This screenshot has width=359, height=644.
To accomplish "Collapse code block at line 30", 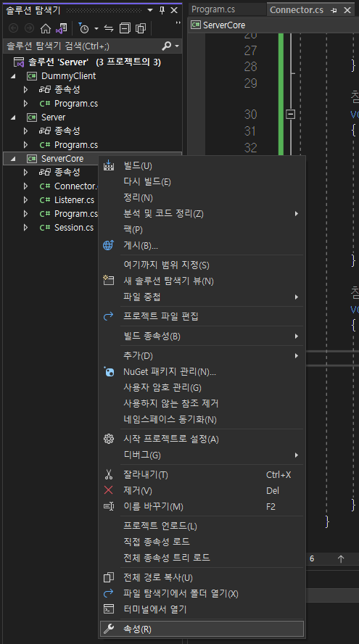I will point(290,114).
